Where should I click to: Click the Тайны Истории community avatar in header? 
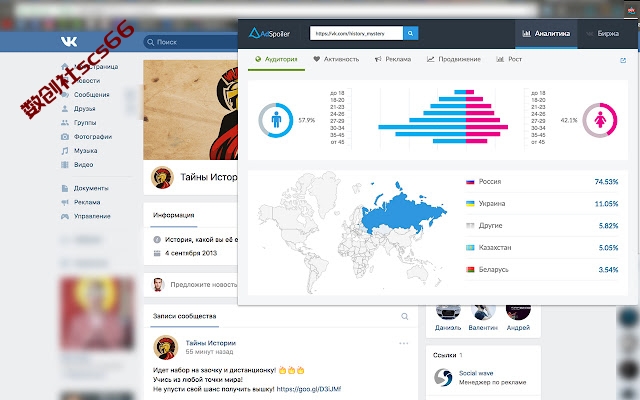162,178
